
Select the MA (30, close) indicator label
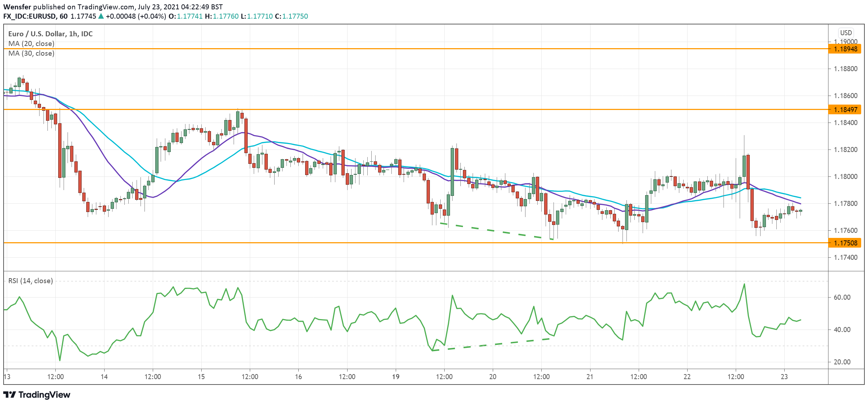coord(31,53)
